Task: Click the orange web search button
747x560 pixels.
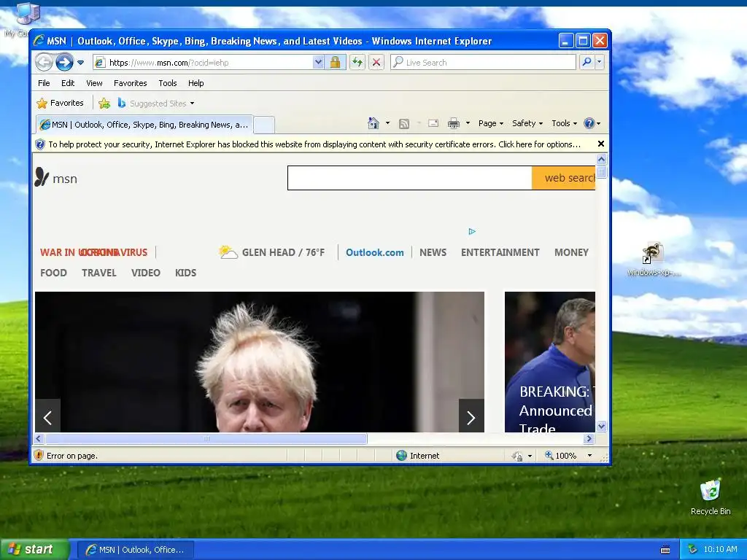Action: 564,178
